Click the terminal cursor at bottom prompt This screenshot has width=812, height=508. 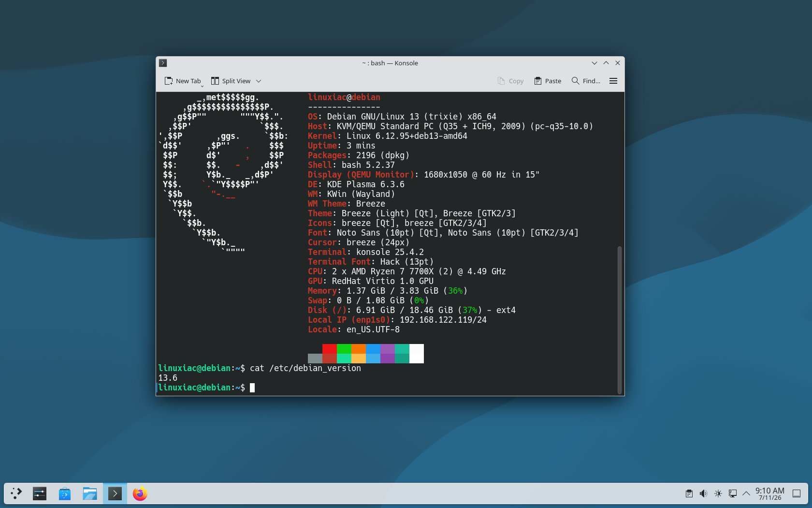pyautogui.click(x=252, y=388)
